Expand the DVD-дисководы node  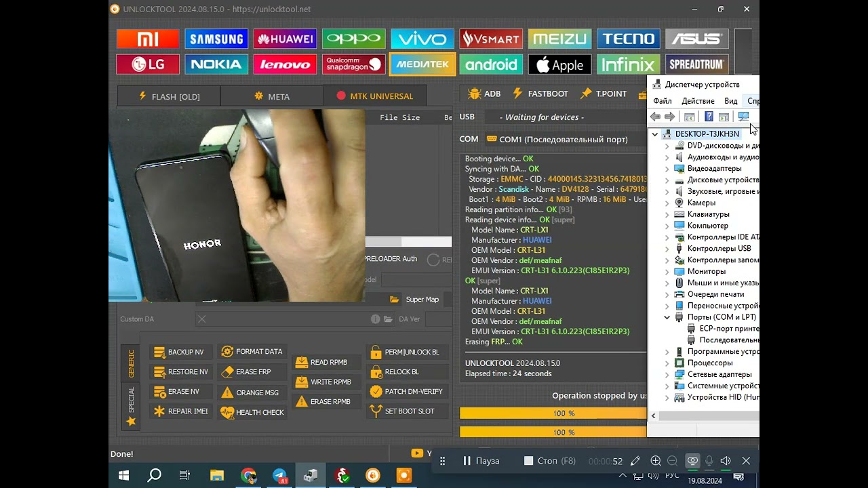[667, 146]
